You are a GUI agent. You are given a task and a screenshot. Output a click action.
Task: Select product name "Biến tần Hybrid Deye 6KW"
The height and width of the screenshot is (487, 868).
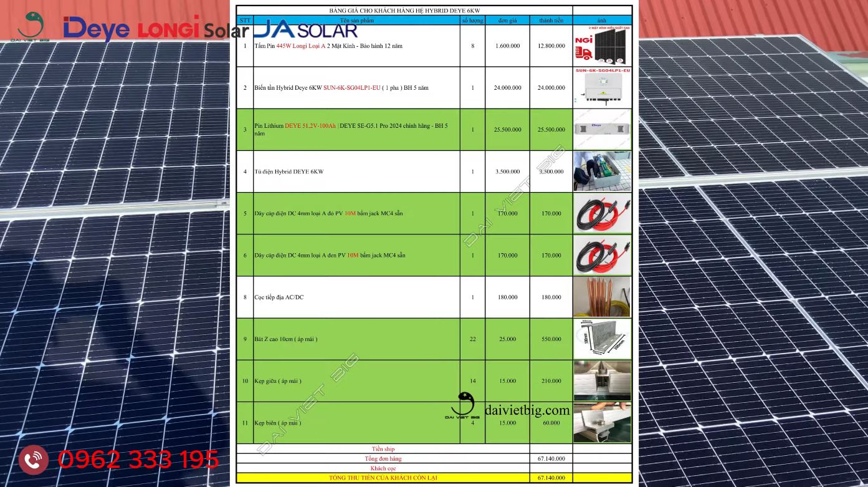pos(289,88)
